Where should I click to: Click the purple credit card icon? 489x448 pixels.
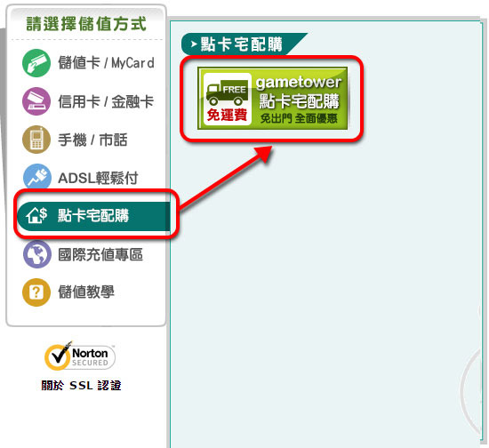point(36,101)
